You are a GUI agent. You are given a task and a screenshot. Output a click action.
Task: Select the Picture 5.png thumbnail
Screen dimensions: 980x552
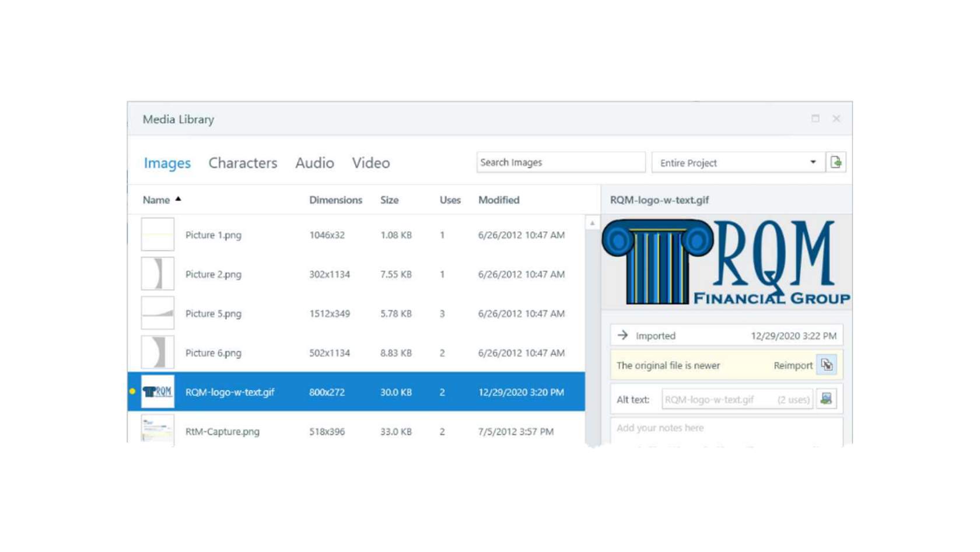(x=157, y=313)
